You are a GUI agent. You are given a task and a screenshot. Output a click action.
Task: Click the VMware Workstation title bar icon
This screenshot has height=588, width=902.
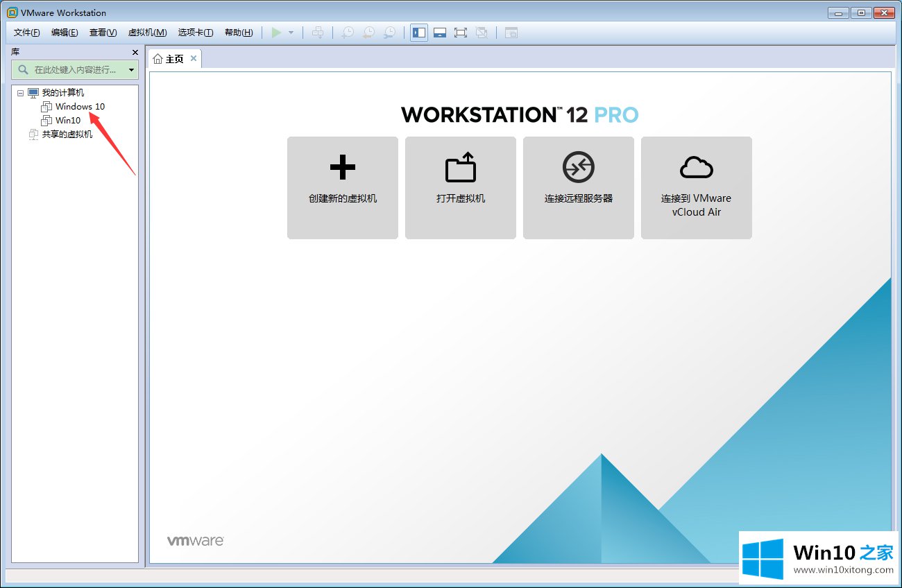12,12
